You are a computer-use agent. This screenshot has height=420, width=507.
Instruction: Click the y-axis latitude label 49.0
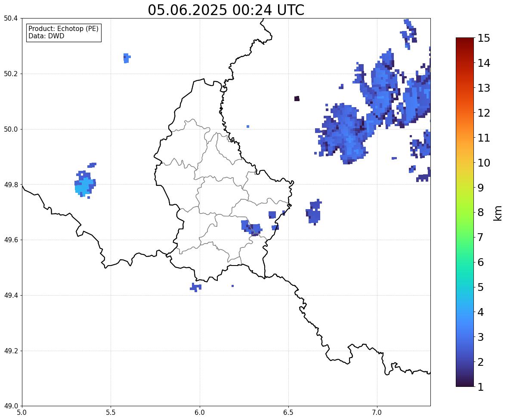[10, 406]
